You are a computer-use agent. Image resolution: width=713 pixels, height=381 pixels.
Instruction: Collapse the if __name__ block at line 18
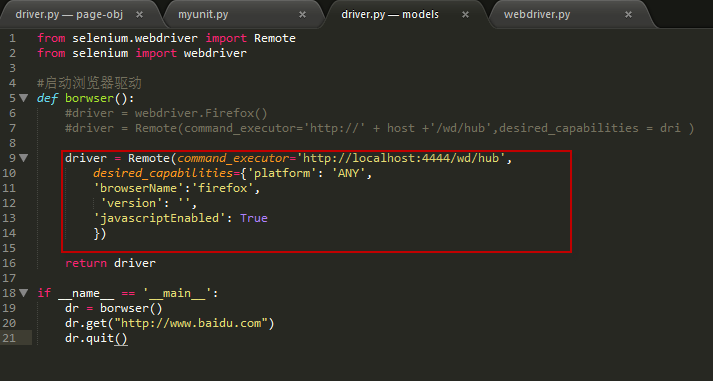(24, 293)
